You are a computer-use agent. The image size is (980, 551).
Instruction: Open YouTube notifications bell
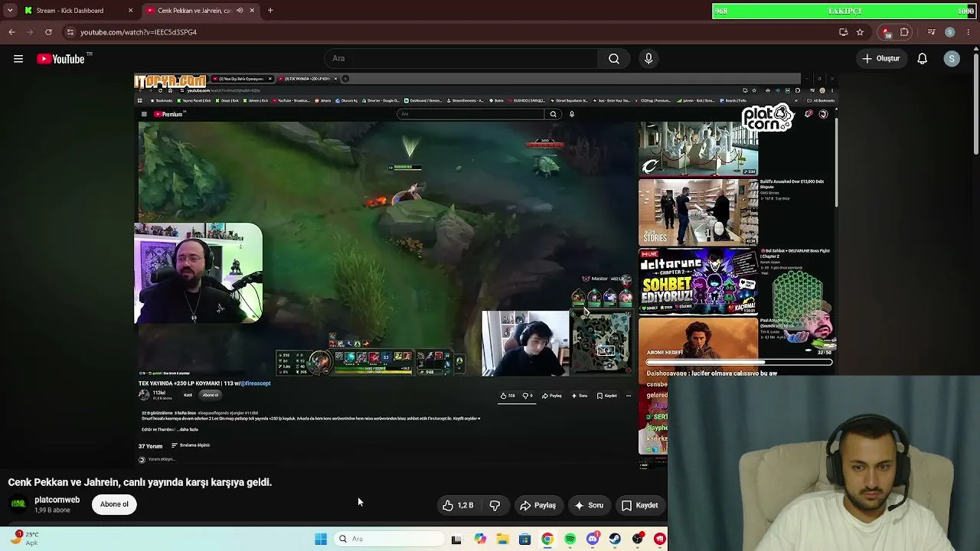click(923, 59)
